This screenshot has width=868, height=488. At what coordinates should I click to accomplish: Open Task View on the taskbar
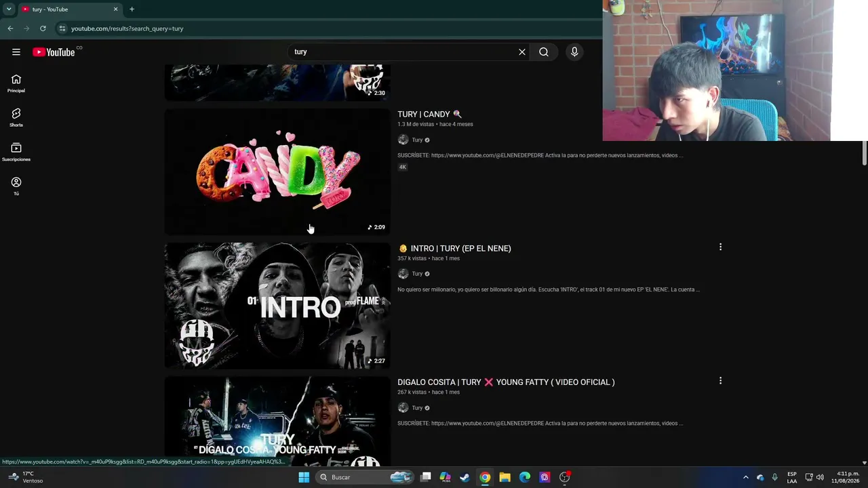point(426,477)
